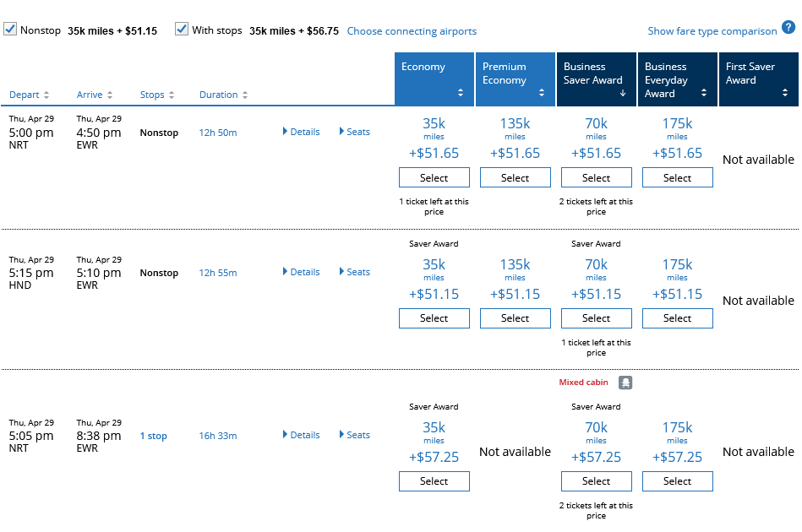
Task: Expand Details for the 5:15 pm HND flight
Action: [x=301, y=272]
